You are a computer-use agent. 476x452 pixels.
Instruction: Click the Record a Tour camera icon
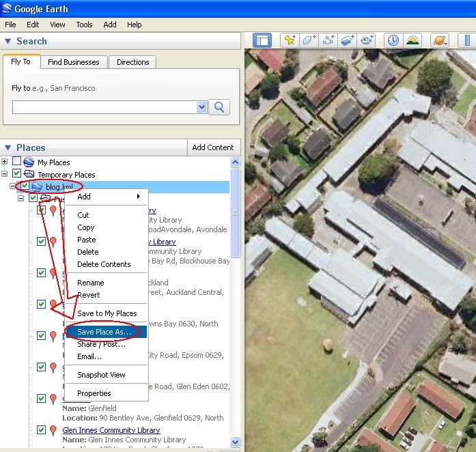coord(367,40)
